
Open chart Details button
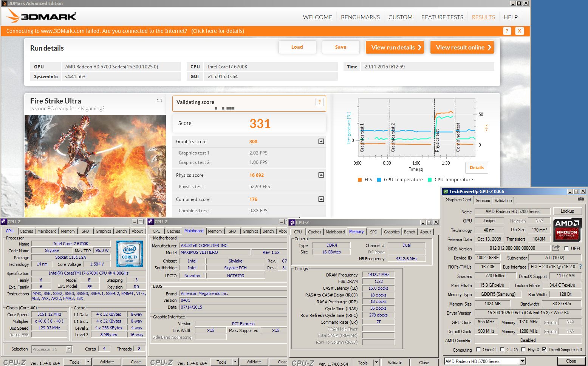pyautogui.click(x=477, y=168)
